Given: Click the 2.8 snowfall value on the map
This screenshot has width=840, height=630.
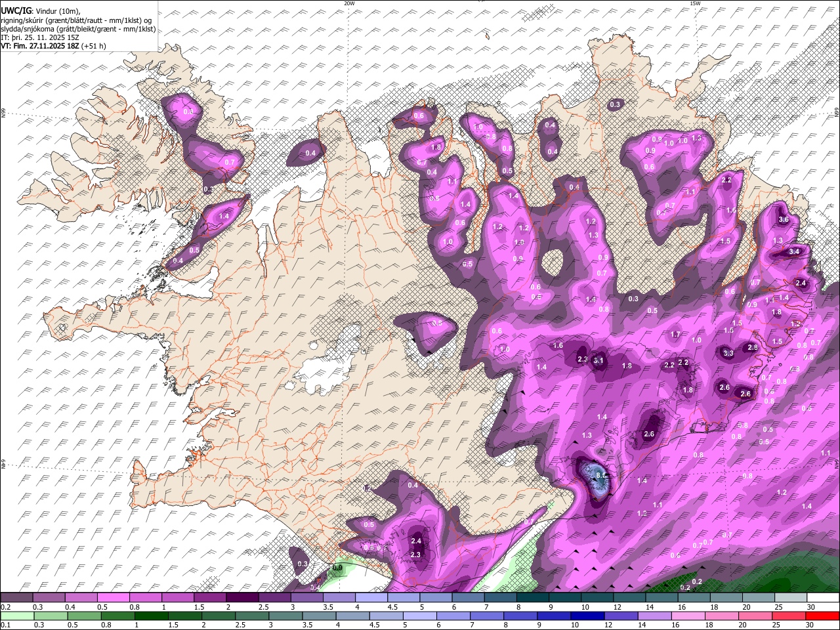Looking at the screenshot, I should point(753,347).
